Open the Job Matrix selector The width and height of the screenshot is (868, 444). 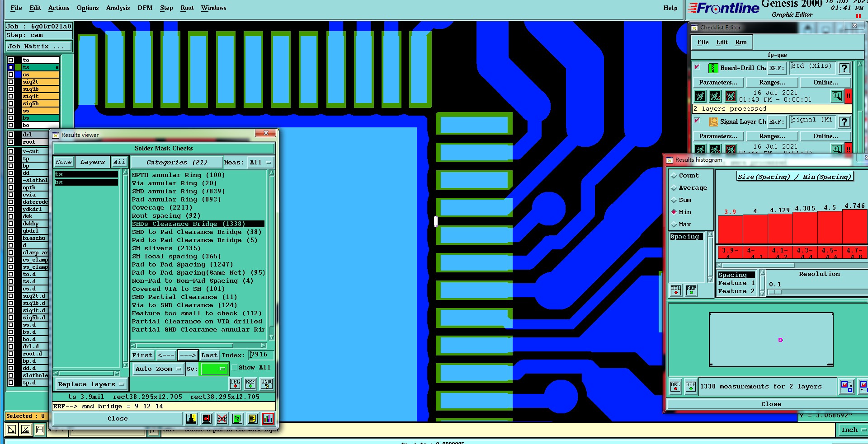39,47
